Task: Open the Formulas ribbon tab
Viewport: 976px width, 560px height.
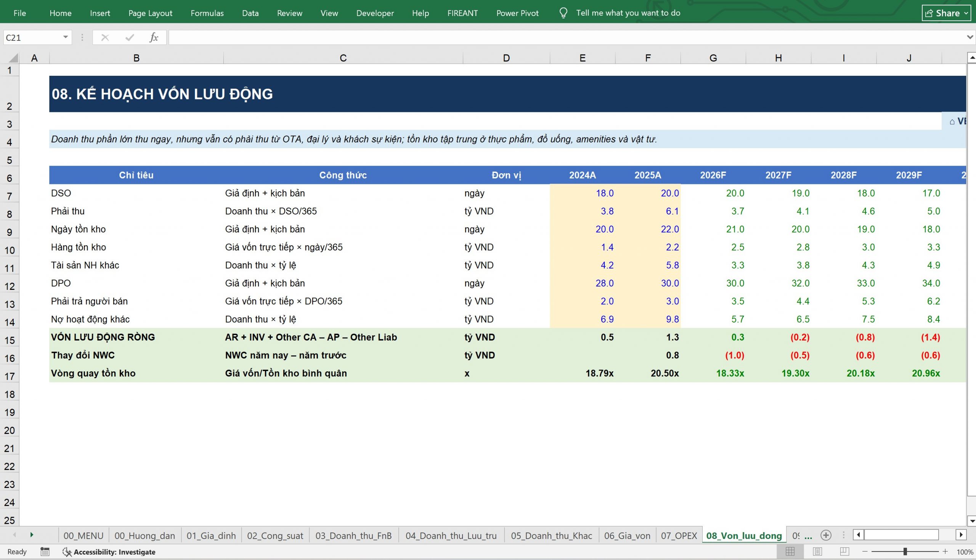Action: click(207, 13)
